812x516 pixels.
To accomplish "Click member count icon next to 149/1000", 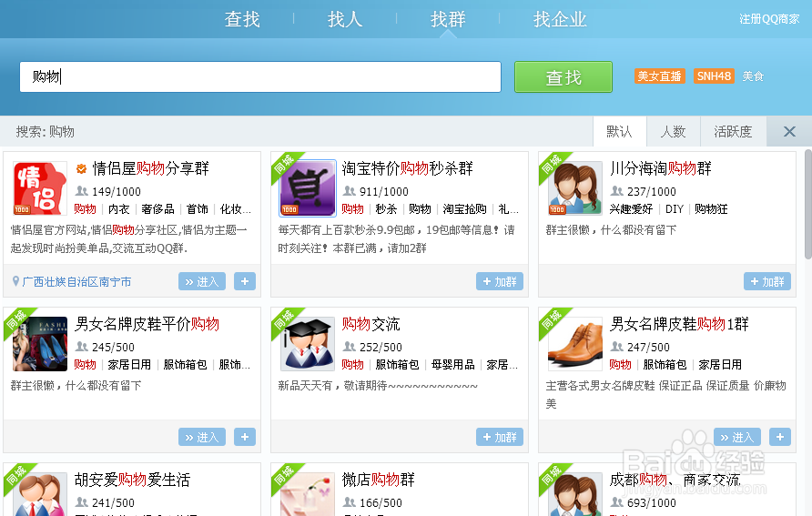I will (x=82, y=191).
